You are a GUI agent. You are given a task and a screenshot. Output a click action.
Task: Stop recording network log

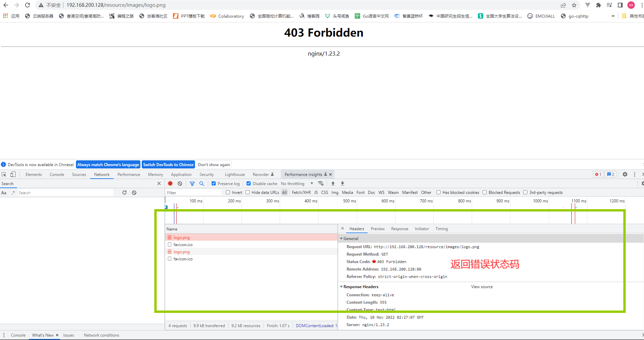(170, 183)
